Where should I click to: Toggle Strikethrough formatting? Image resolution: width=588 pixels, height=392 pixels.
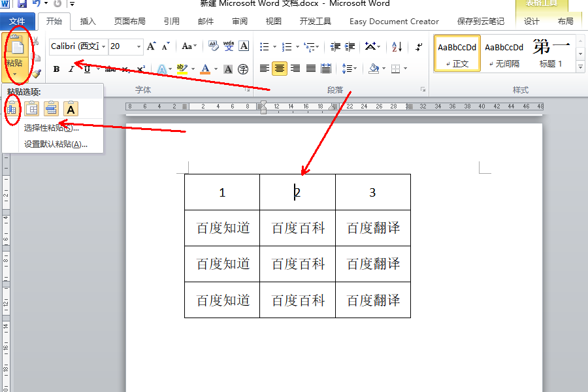tap(110, 69)
